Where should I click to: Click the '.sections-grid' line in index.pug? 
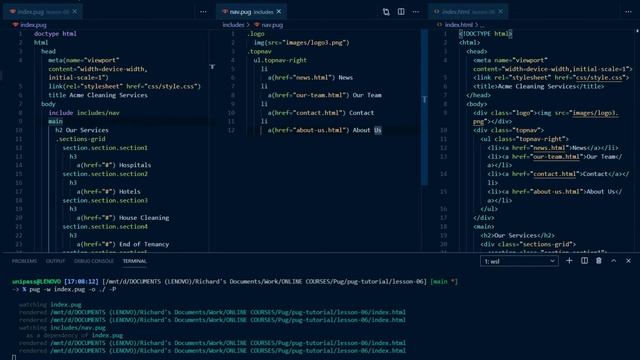[x=80, y=139]
